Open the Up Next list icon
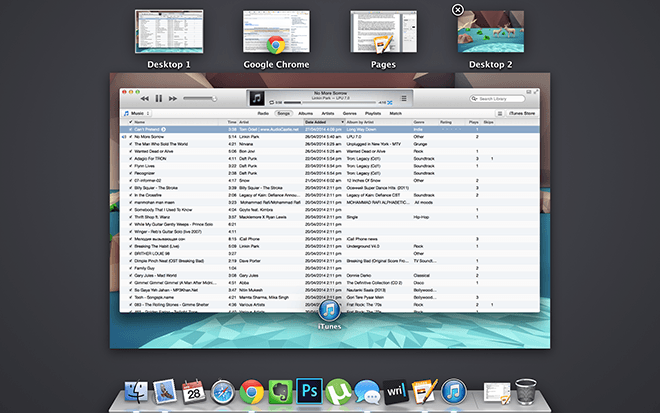Screen dimensions: 660x413 (404, 99)
